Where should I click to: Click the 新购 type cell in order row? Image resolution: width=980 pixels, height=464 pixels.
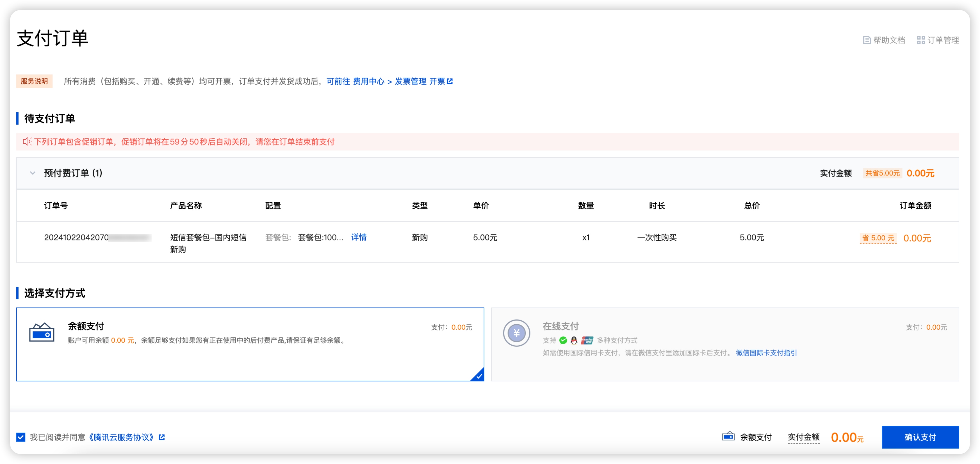[420, 238]
